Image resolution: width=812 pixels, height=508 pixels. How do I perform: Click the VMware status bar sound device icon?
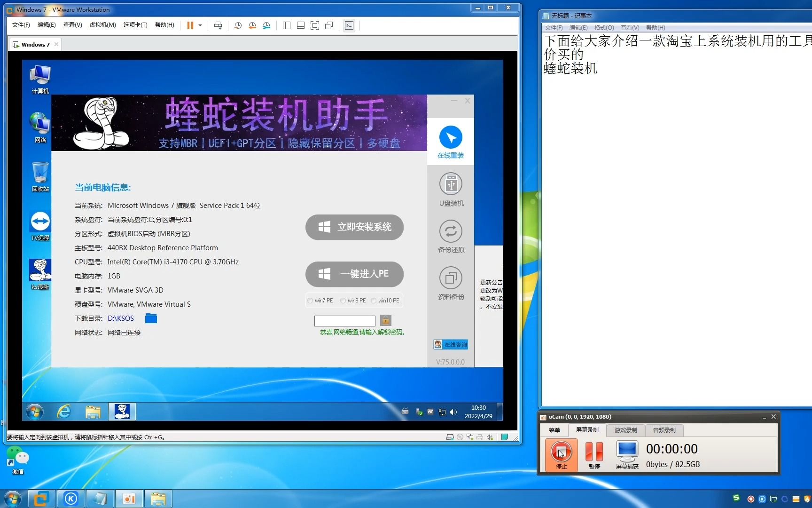tap(490, 437)
